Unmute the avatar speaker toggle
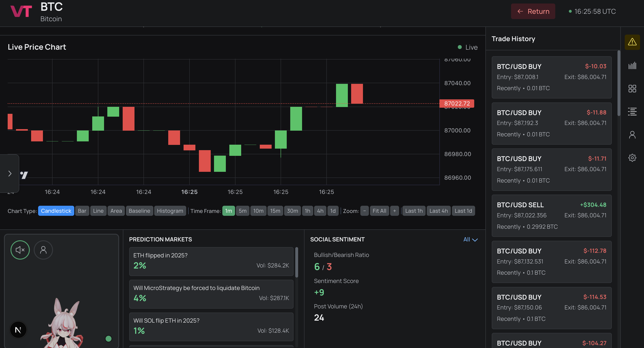 coord(20,250)
